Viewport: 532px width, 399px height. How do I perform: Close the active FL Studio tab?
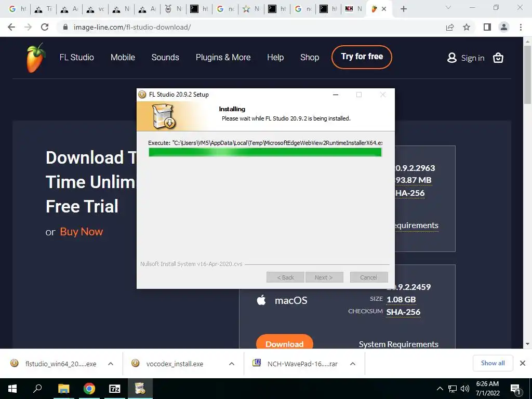coord(384,9)
